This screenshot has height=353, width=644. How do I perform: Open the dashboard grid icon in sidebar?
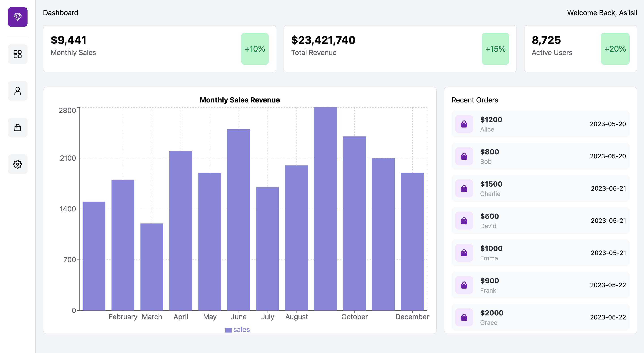[17, 54]
